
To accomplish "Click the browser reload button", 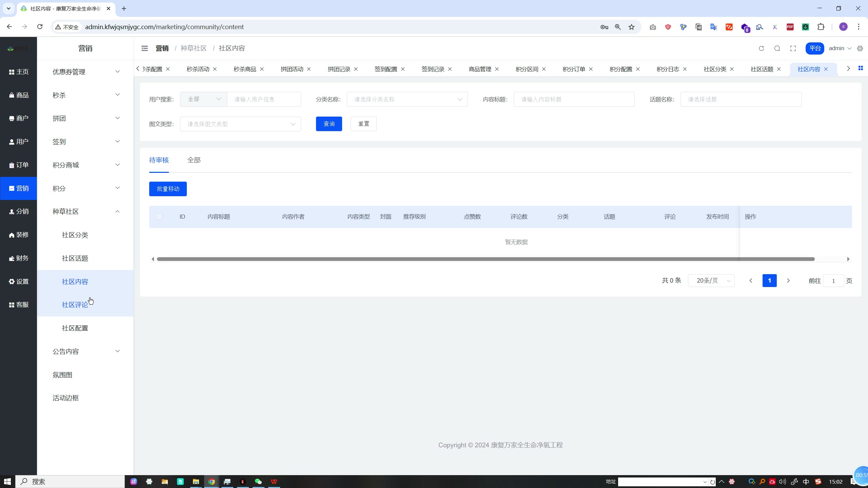I will point(40,27).
